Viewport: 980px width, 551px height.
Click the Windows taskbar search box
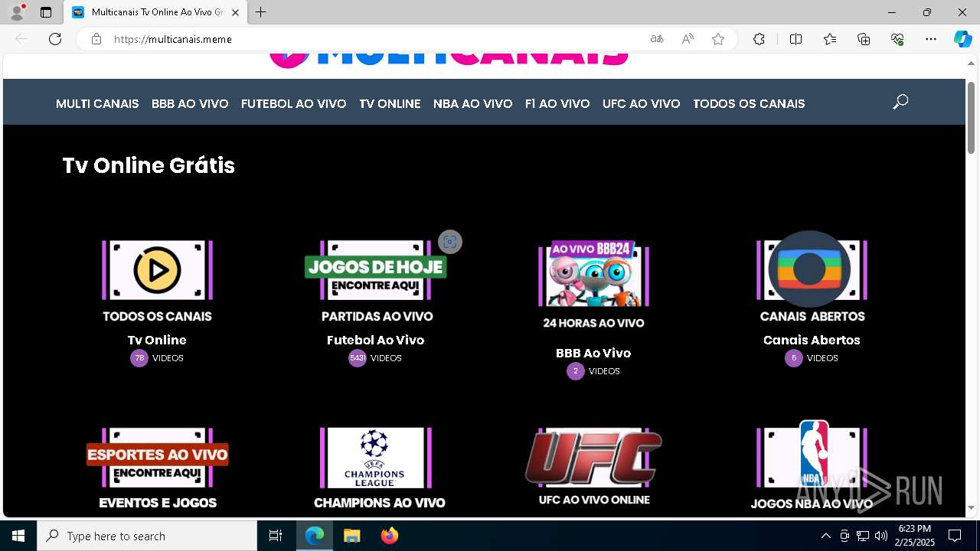click(x=147, y=536)
